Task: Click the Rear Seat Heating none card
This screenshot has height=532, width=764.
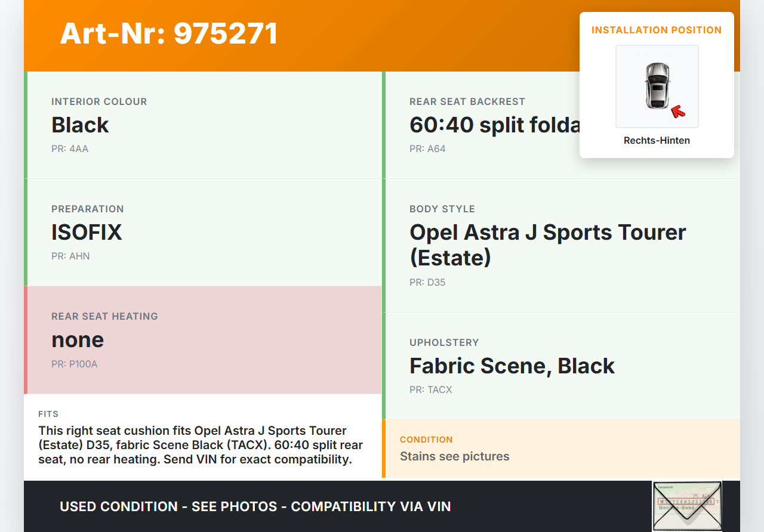Action: pos(203,340)
